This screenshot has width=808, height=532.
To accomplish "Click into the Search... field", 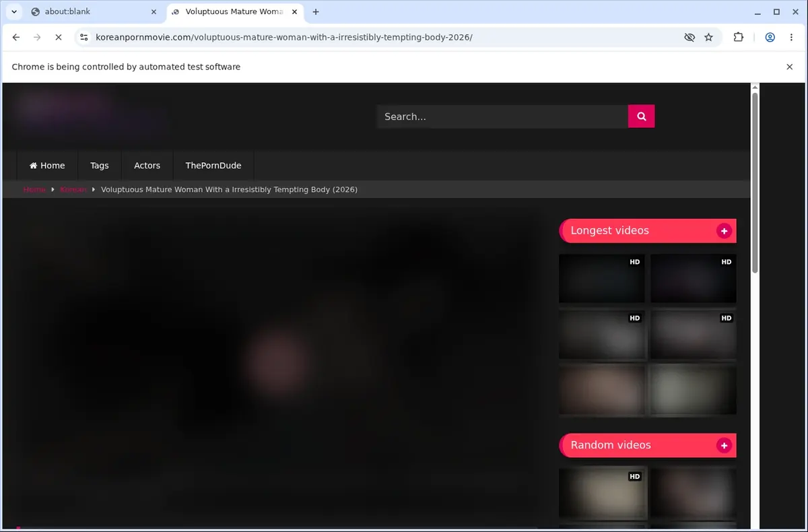I will coord(502,117).
